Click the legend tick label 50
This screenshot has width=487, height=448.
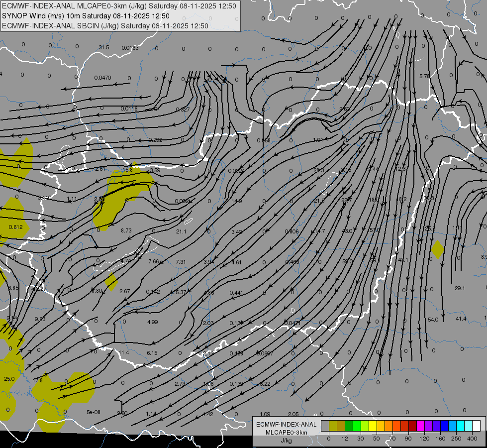[377, 439]
